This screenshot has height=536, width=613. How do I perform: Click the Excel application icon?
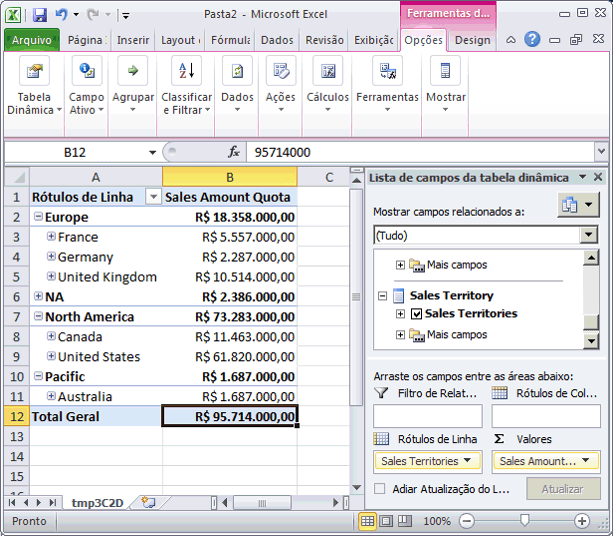pyautogui.click(x=13, y=15)
